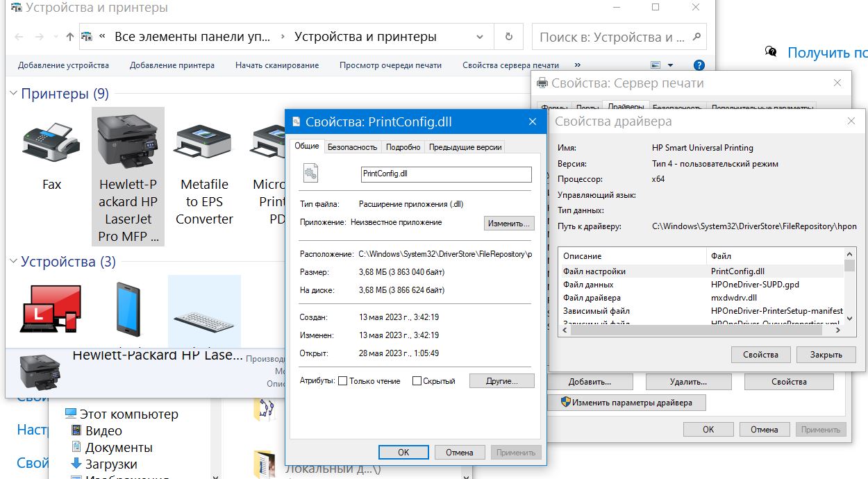The image size is (868, 479).
Task: Click Добавление принтера in the toolbar
Action: (x=172, y=65)
